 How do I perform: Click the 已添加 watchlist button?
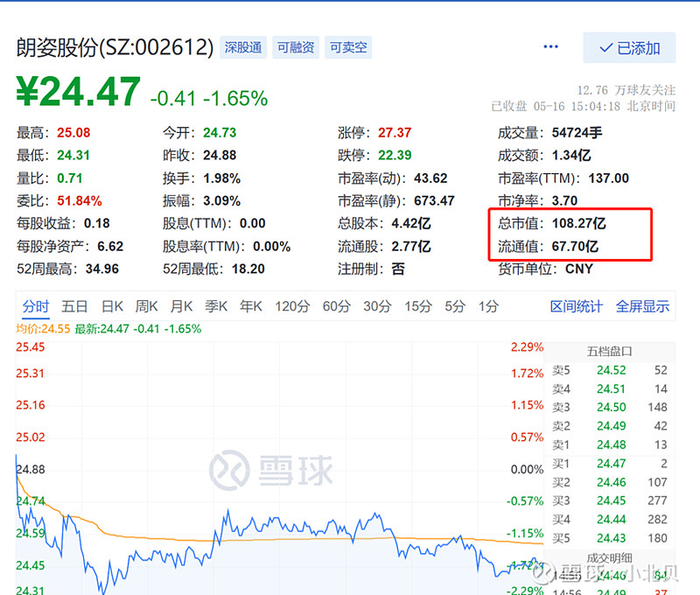[x=629, y=48]
